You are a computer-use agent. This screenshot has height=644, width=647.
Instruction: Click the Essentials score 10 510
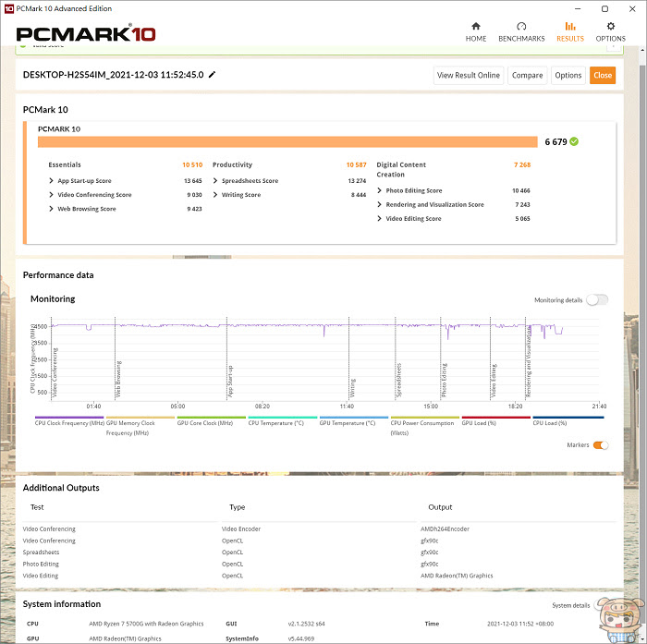point(192,165)
